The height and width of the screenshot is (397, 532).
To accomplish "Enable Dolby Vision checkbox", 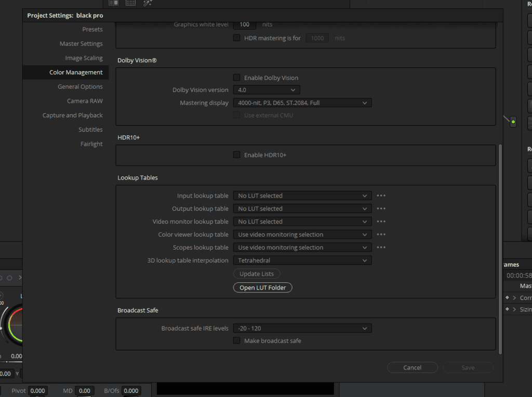I will pos(236,78).
